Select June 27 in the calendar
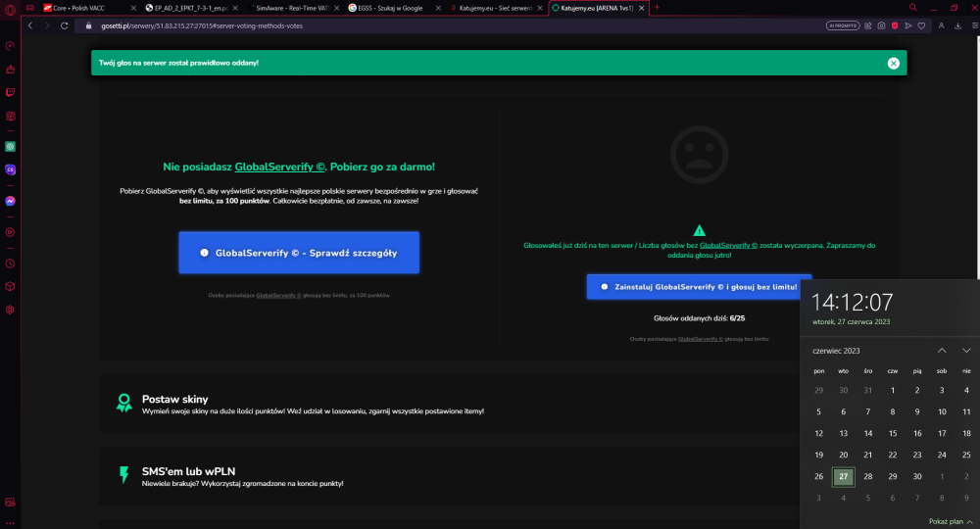The width and height of the screenshot is (980, 529). 843,476
